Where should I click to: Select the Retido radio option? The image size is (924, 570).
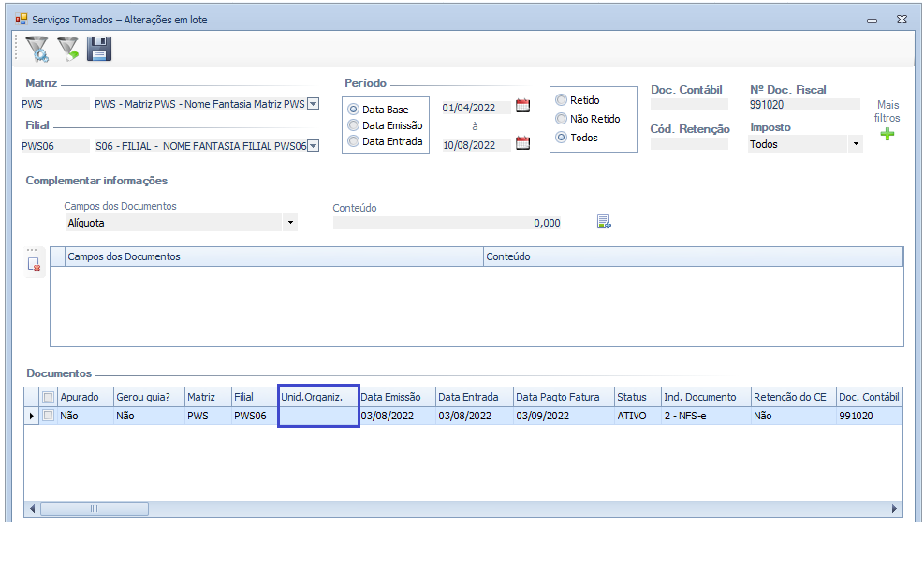click(561, 100)
